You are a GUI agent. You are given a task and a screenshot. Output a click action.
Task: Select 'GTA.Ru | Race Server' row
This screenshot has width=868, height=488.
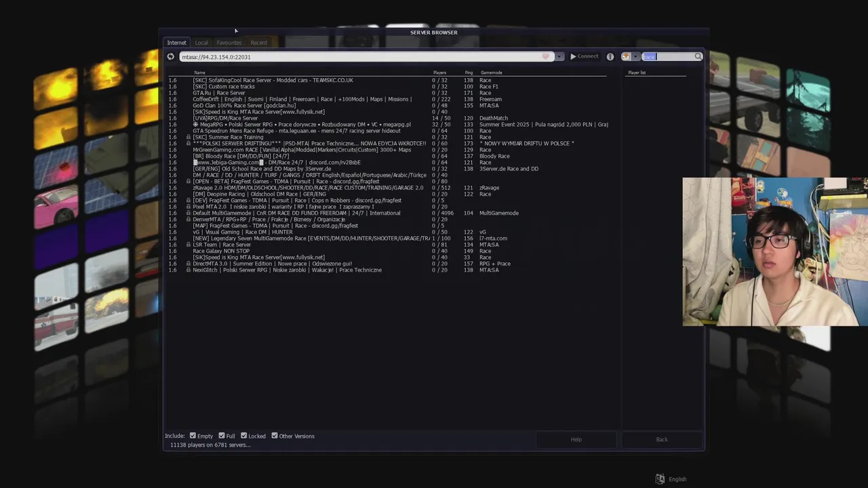pyautogui.click(x=387, y=93)
